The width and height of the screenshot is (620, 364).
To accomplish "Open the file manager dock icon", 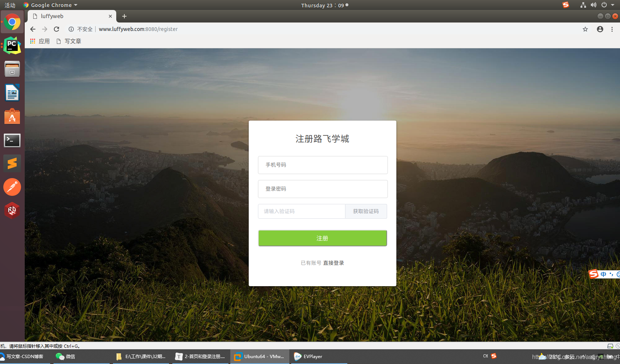I will coord(12,69).
